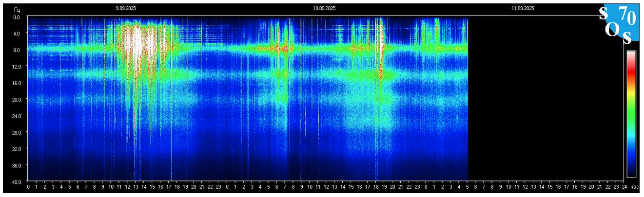
Task: Select the 24.0 frequency axis label
Action: [x=17, y=116]
